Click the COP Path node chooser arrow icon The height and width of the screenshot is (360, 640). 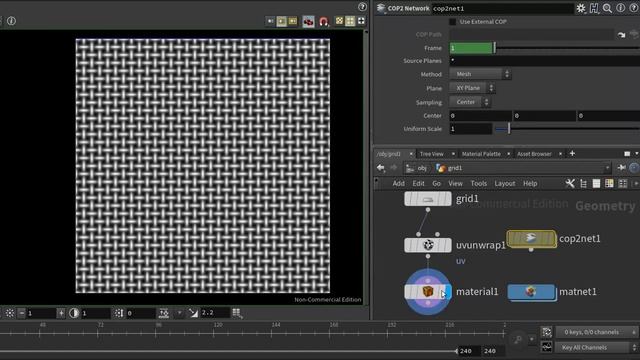pyautogui.click(x=621, y=35)
